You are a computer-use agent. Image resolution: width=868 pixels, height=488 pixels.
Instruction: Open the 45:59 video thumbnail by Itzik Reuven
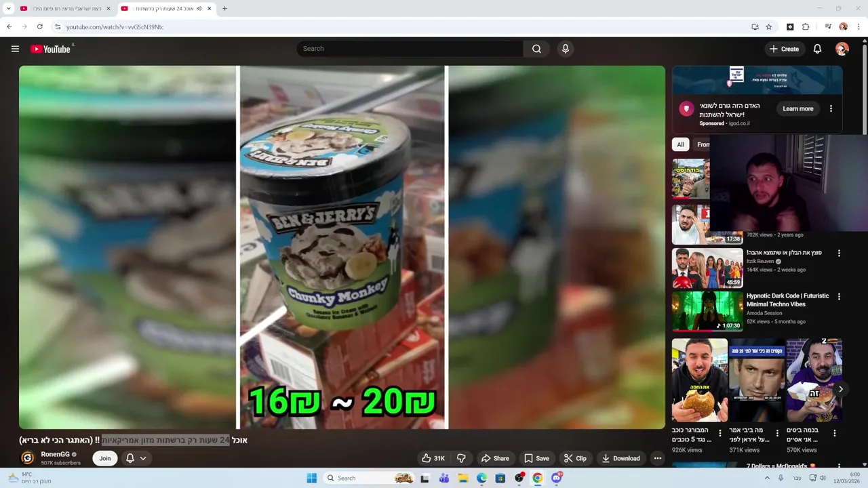pyautogui.click(x=707, y=268)
